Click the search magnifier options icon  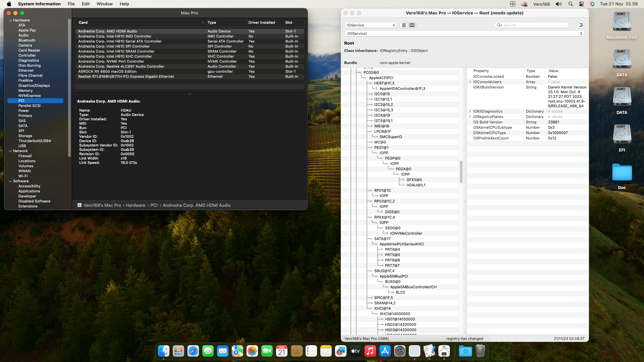pyautogui.click(x=499, y=25)
